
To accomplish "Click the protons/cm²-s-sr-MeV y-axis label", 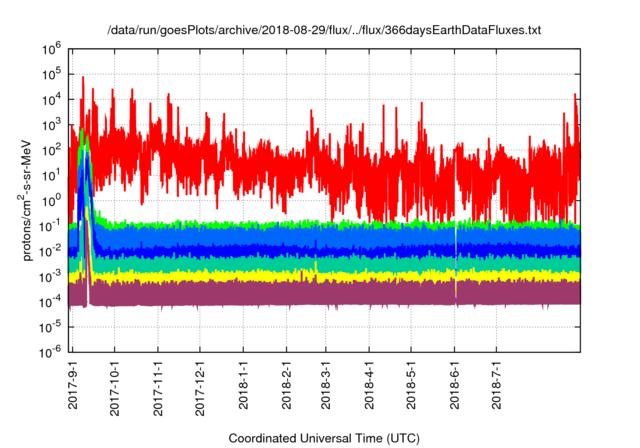I will (x=32, y=198).
